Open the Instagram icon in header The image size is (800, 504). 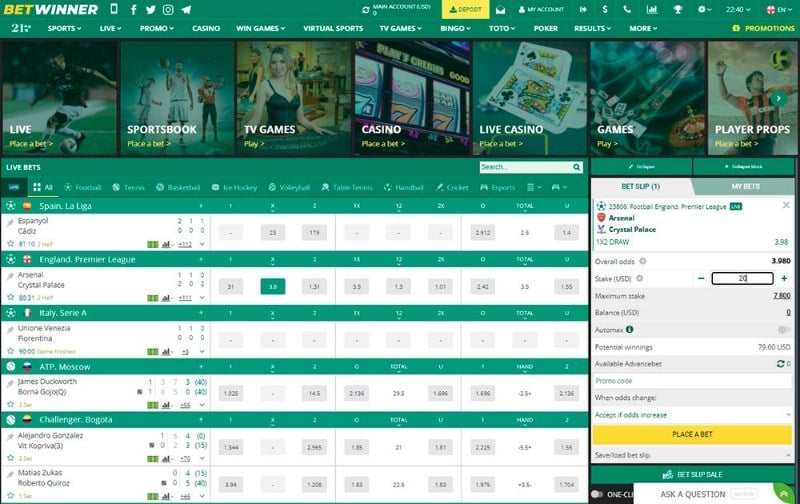(168, 10)
